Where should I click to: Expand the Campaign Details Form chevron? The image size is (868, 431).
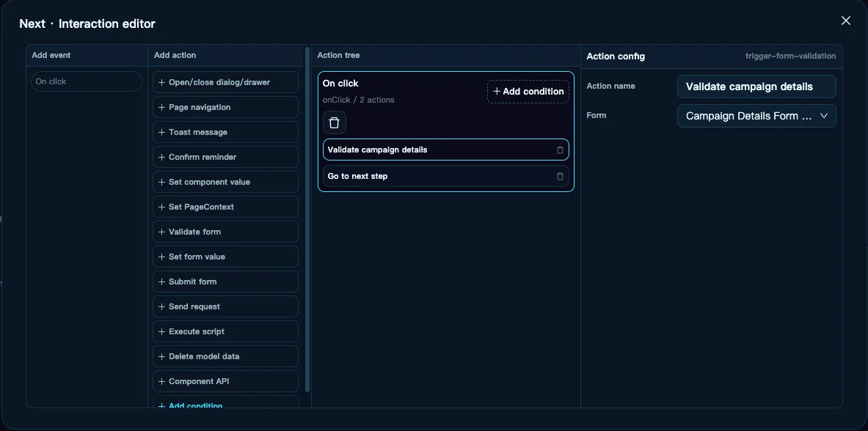tap(824, 116)
